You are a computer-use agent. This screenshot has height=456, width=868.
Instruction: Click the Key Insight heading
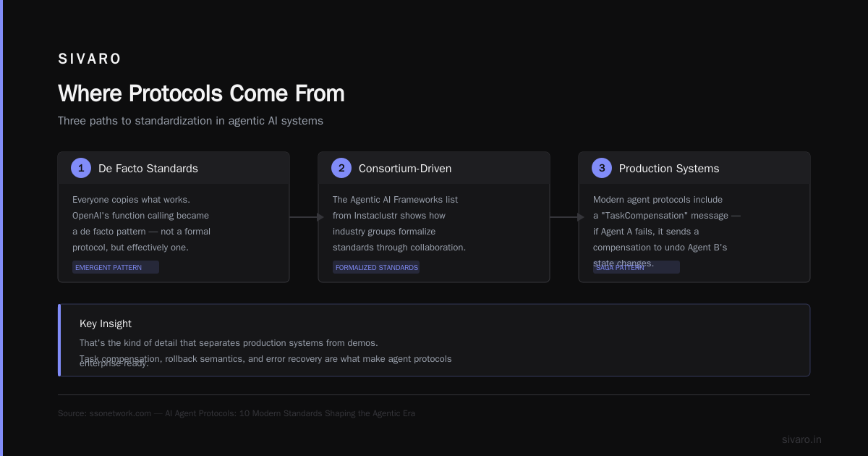pos(106,324)
